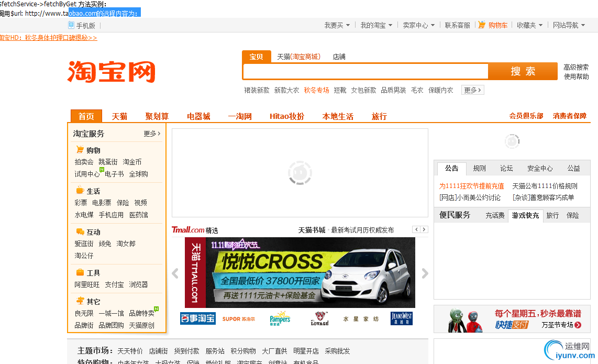Open the JeansWest brand logo

coord(401,318)
